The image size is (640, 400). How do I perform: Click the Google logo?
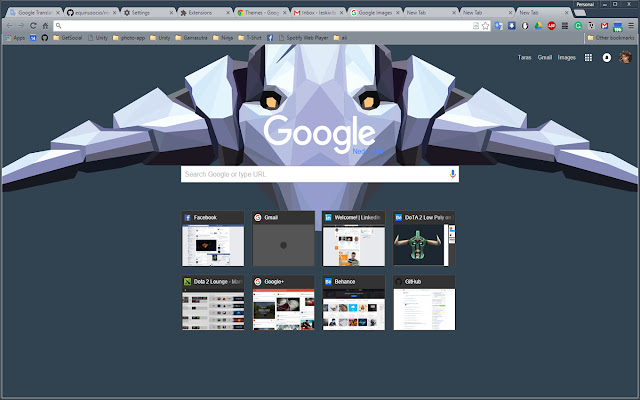(x=320, y=135)
